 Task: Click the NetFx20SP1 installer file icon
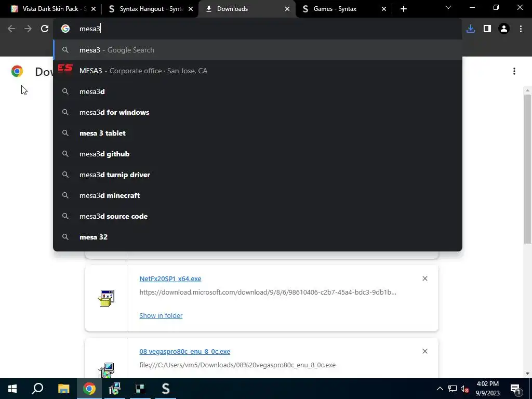106,298
